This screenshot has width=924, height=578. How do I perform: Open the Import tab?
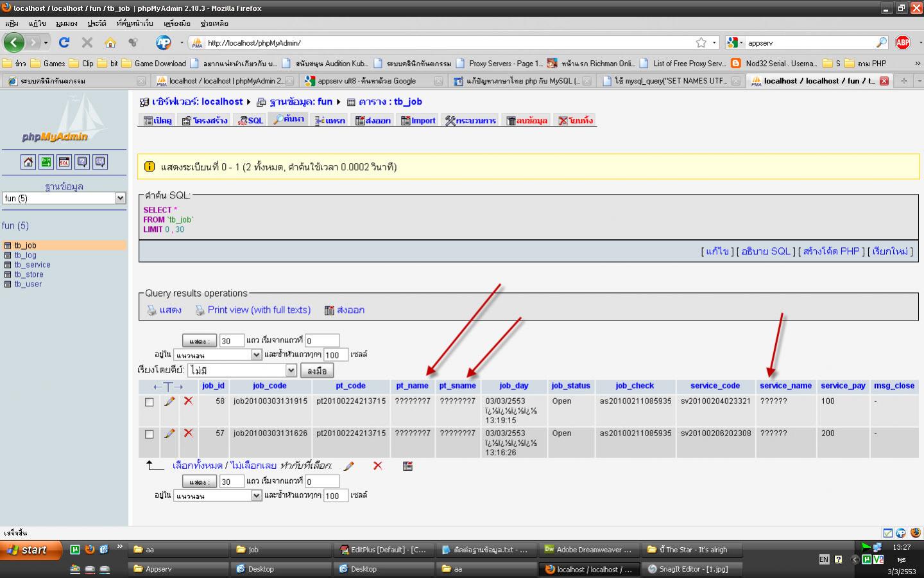tap(418, 121)
